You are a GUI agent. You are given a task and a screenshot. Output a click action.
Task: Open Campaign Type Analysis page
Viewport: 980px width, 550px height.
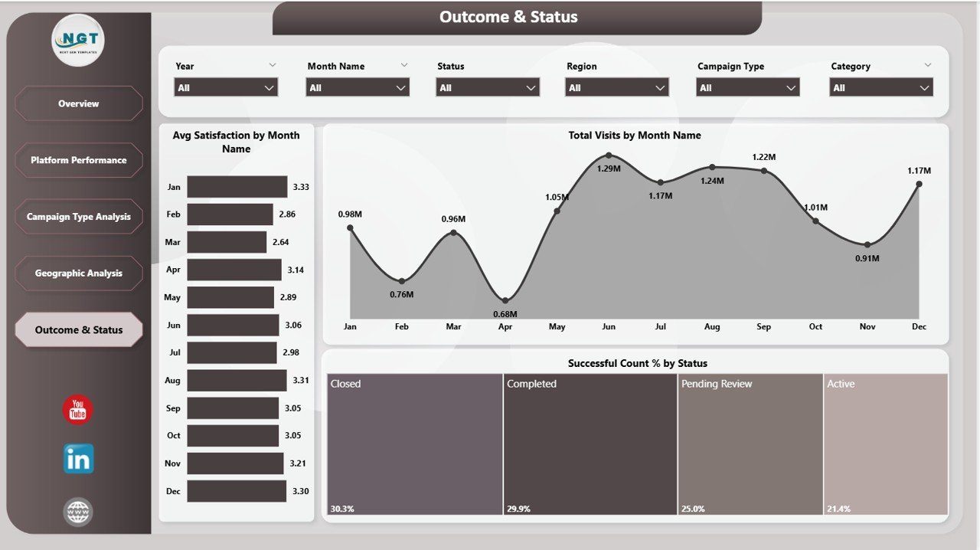pyautogui.click(x=79, y=217)
